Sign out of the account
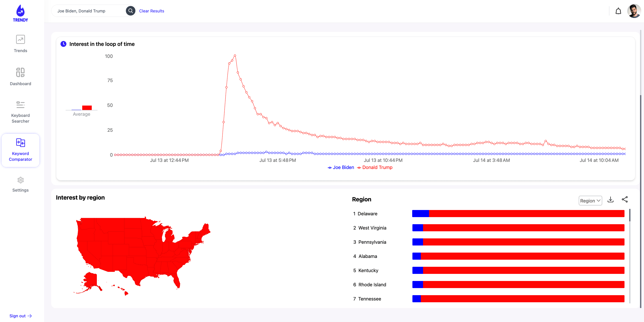The width and height of the screenshot is (644, 322). click(x=21, y=316)
